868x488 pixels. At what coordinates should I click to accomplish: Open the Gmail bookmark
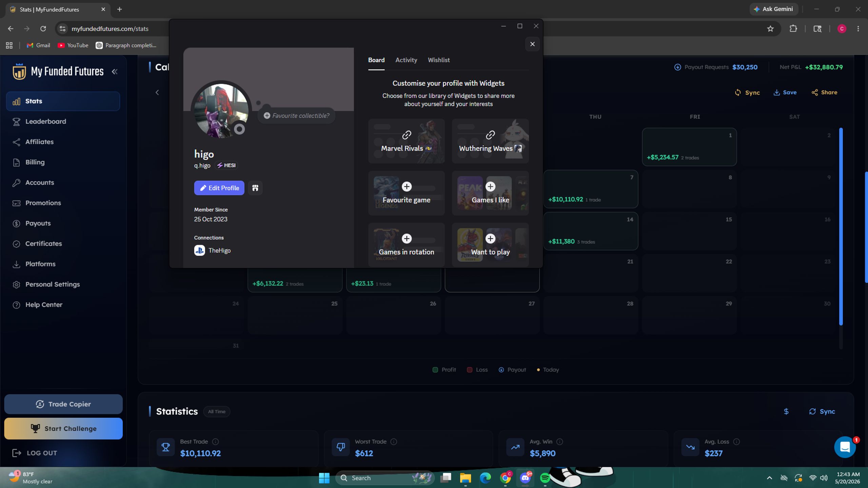[x=38, y=45]
